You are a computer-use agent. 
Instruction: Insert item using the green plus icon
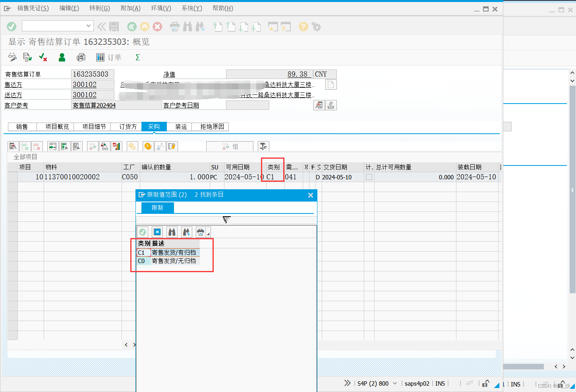(x=25, y=146)
